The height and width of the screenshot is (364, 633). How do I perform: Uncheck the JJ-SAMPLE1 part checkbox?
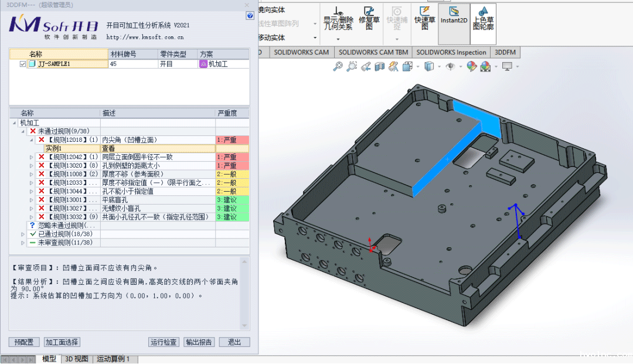(x=23, y=64)
